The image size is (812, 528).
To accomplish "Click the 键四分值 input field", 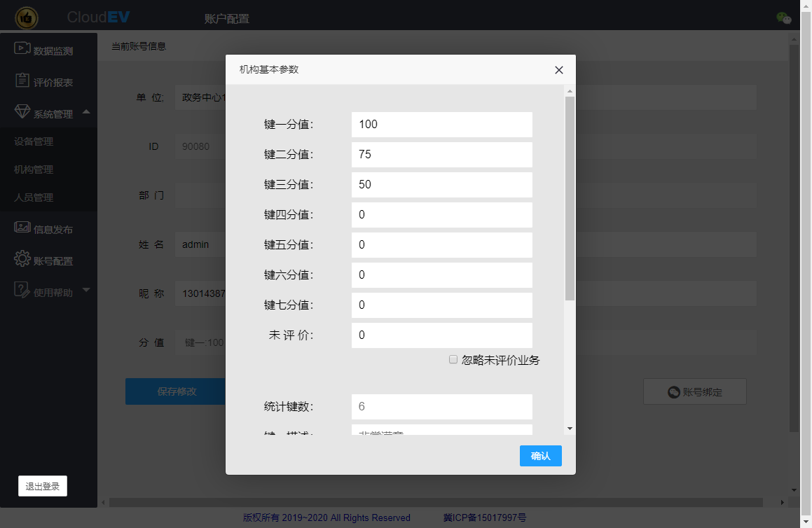I will [442, 215].
